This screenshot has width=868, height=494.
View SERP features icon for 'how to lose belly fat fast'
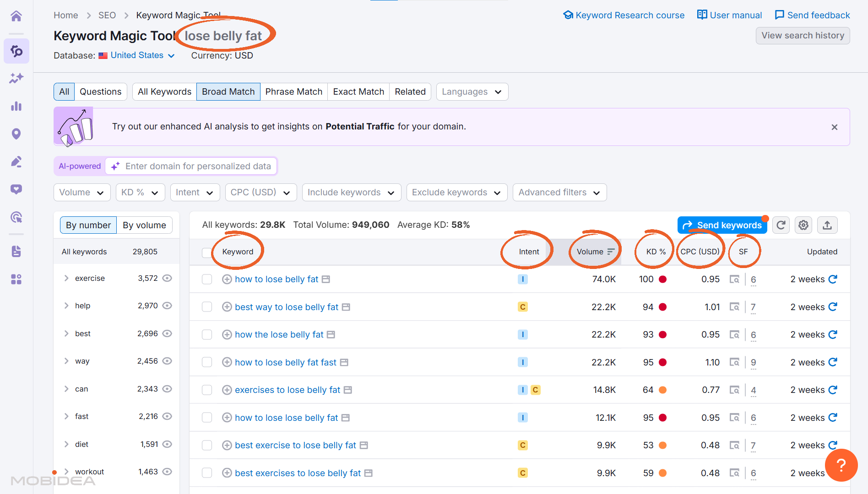734,362
